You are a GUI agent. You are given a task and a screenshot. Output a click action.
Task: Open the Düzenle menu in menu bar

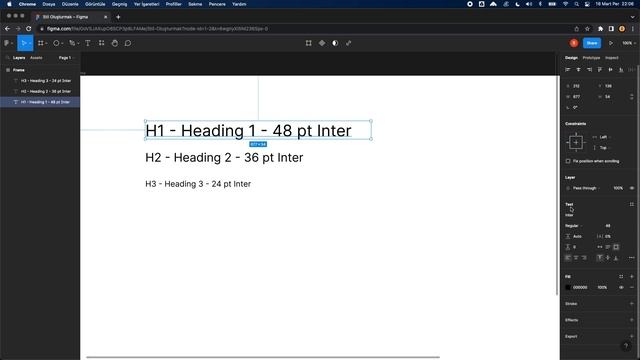70,4
